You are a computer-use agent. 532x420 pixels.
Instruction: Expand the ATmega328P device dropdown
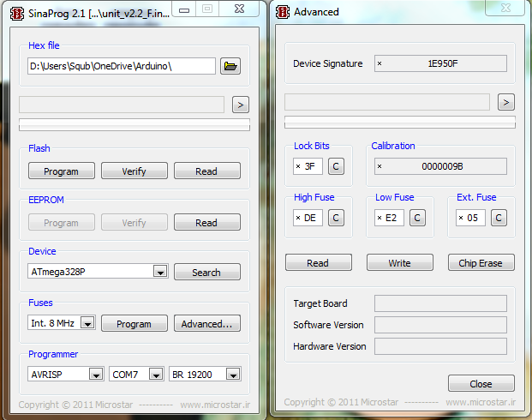tap(159, 272)
